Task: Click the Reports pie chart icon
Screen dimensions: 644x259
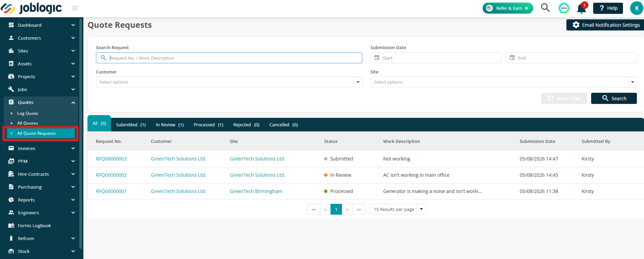Action: (11, 200)
